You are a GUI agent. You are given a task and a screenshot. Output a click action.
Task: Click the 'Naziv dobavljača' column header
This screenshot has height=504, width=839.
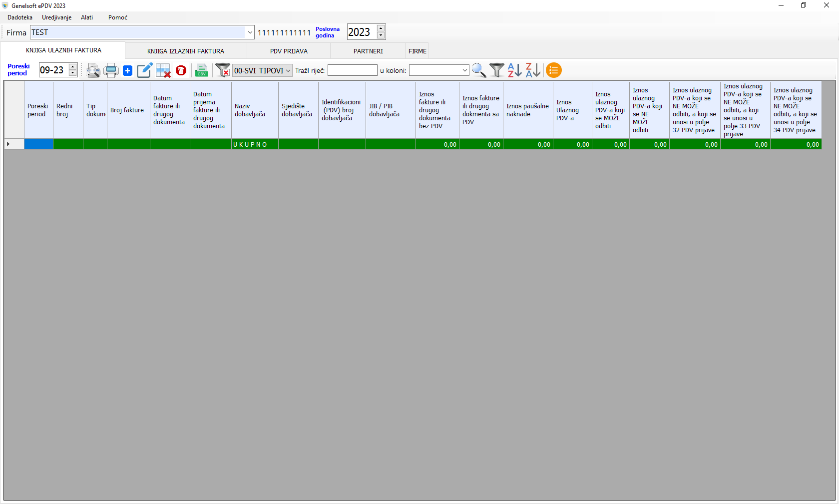click(254, 110)
